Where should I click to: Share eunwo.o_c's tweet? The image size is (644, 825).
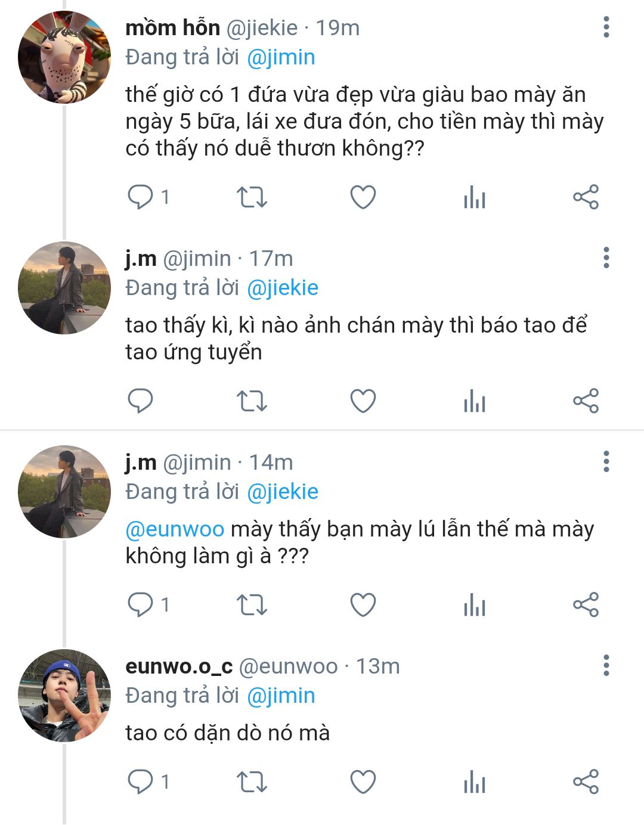pos(586,782)
